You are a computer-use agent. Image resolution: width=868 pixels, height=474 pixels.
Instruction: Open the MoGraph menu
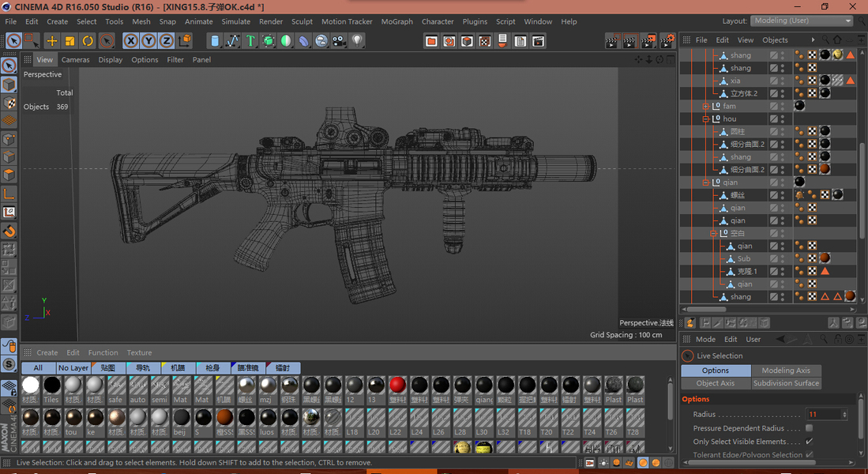397,21
